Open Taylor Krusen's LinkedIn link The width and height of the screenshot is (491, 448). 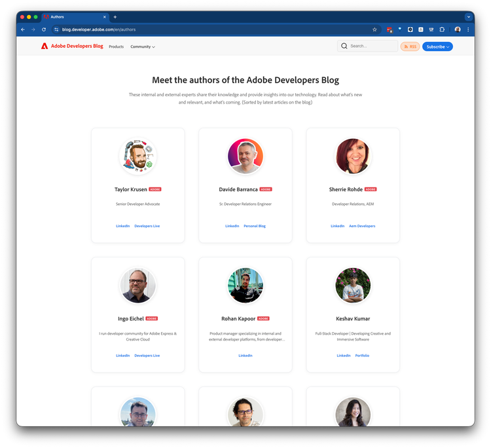(x=122, y=226)
